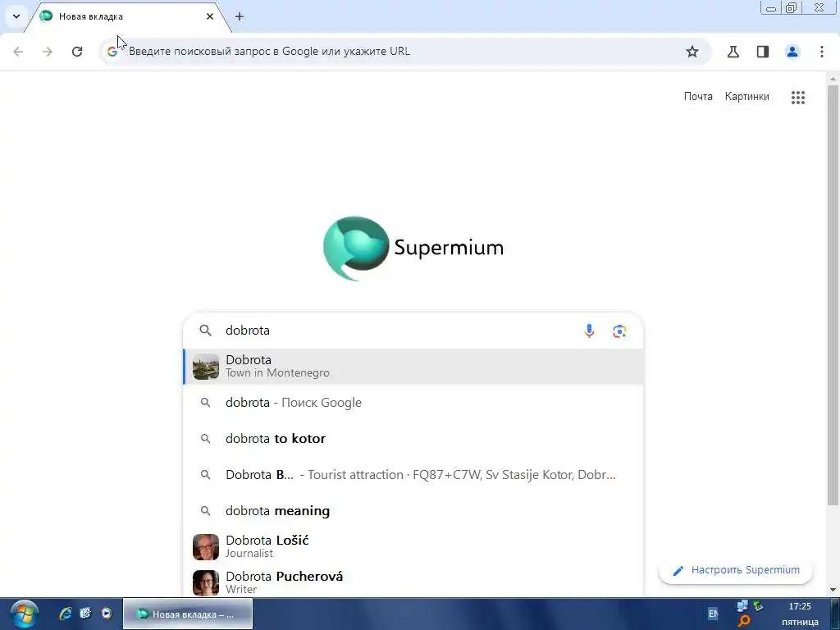Click the network tray icon

point(742,606)
